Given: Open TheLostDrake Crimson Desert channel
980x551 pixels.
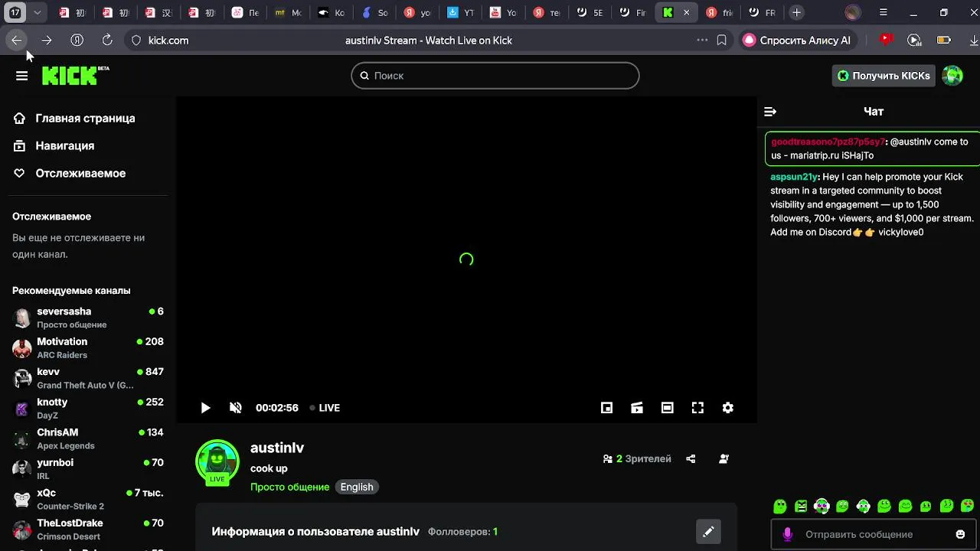Looking at the screenshot, I should tap(88, 529).
